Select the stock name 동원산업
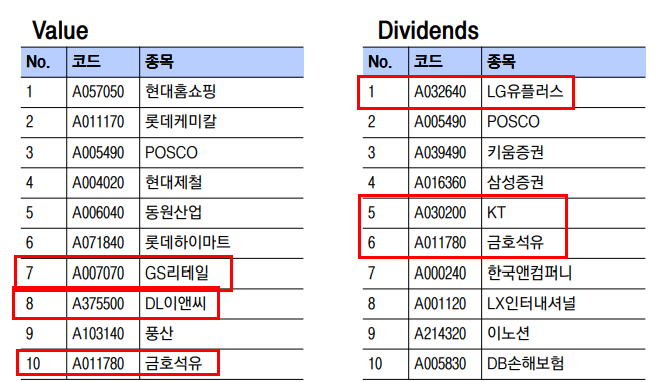The image size is (659, 382). (x=174, y=213)
